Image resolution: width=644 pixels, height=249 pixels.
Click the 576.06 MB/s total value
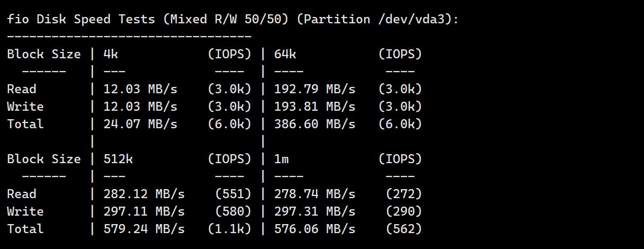(x=314, y=229)
